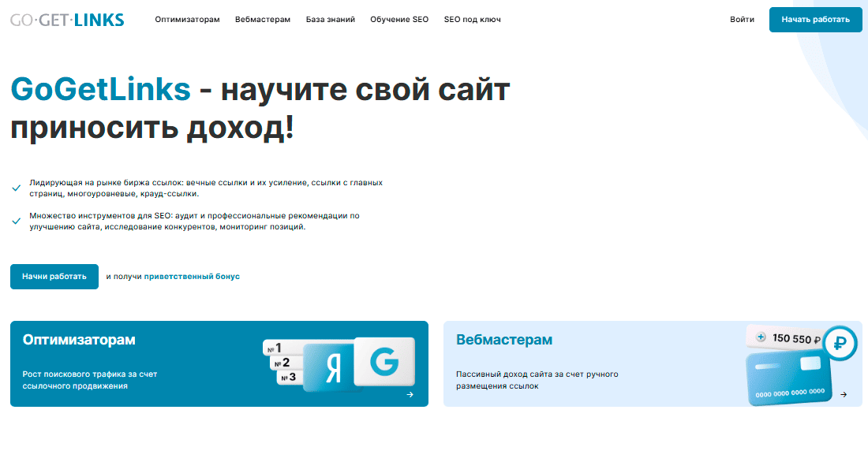Click the Начни работать button
The image size is (868, 473).
tap(54, 277)
